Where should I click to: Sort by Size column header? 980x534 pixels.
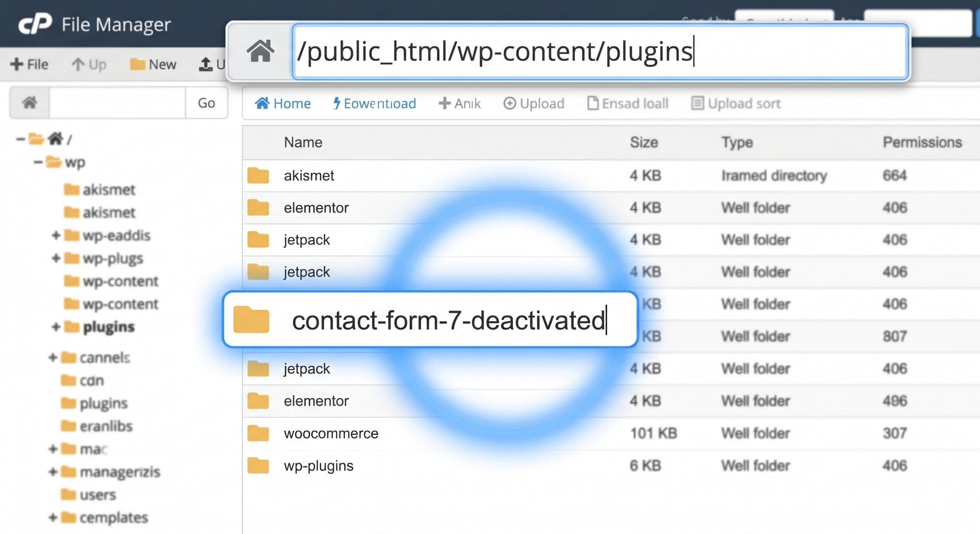644,142
